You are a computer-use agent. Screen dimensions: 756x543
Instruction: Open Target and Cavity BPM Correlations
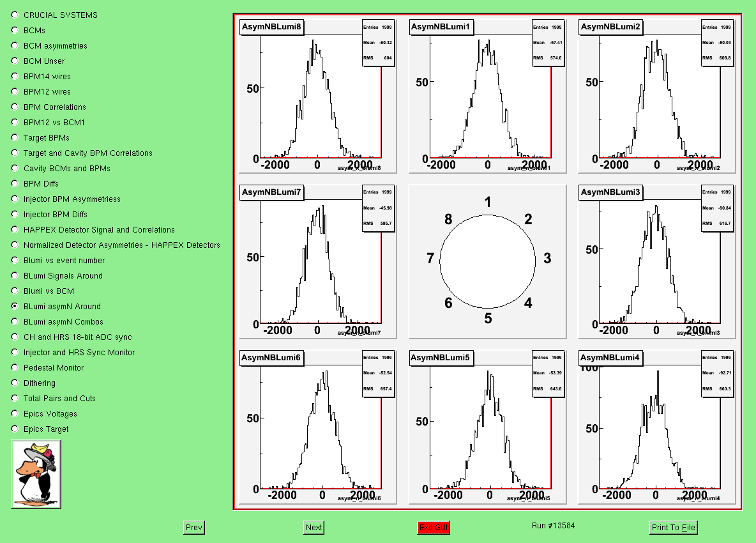(x=15, y=153)
